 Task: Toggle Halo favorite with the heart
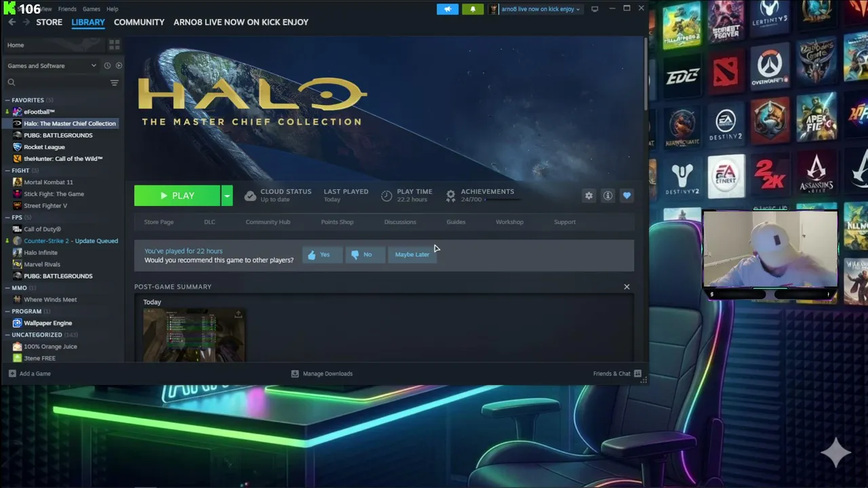pyautogui.click(x=627, y=195)
